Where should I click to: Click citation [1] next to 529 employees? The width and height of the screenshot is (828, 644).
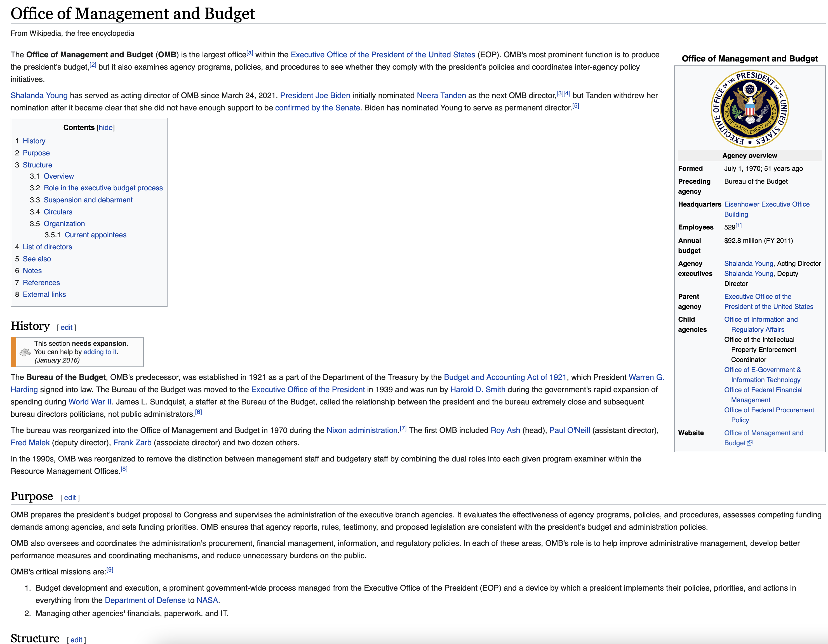pos(738,226)
